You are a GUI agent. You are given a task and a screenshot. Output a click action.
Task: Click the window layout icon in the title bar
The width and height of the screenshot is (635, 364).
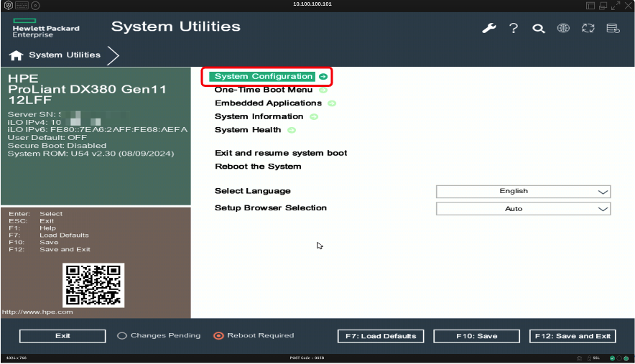[x=590, y=5]
